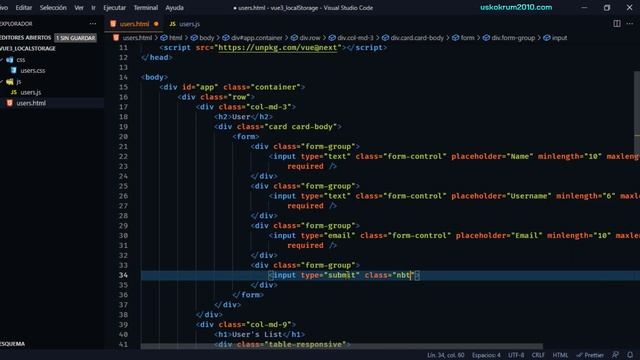640x360 pixels.
Task: Click the form breadcrumb item
Action: click(467, 38)
